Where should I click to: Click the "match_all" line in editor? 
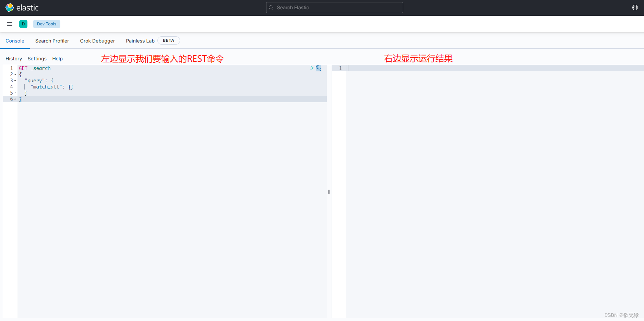click(x=52, y=87)
